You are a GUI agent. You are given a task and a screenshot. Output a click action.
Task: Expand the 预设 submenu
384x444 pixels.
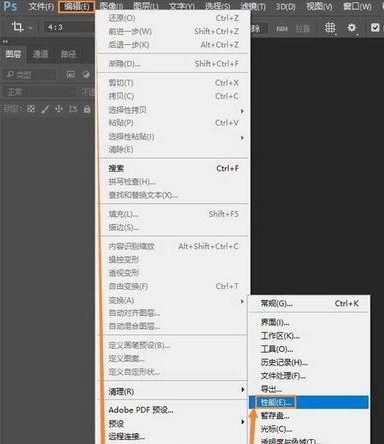[173, 423]
